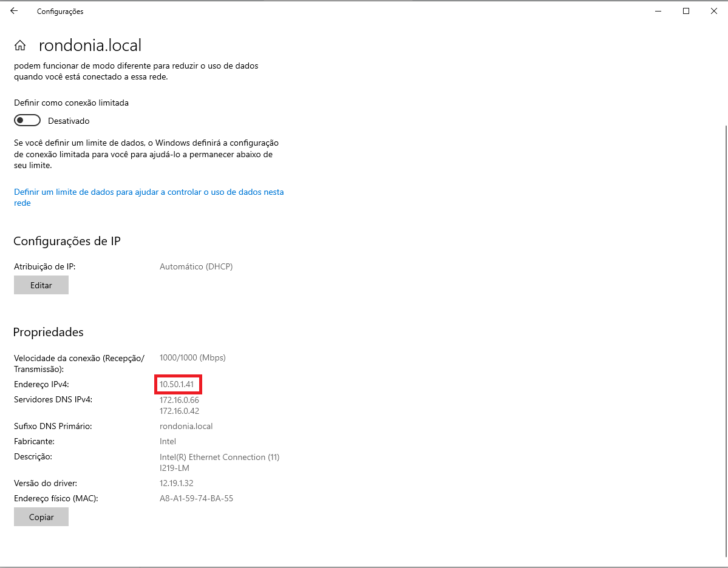The image size is (728, 568).
Task: Select the driver version 12.19.1.32 text
Action: (x=176, y=483)
